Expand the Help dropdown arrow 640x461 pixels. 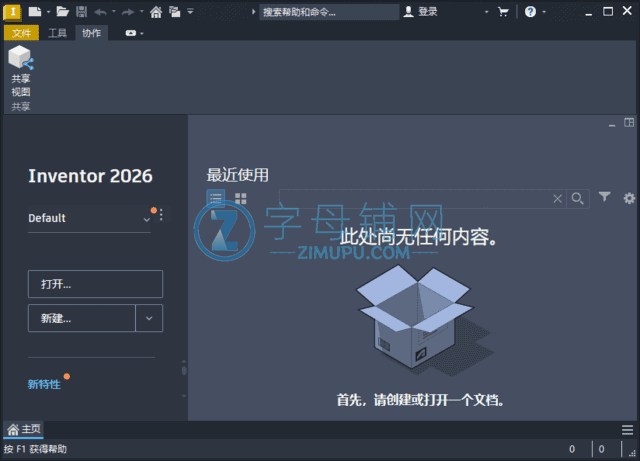click(x=544, y=12)
